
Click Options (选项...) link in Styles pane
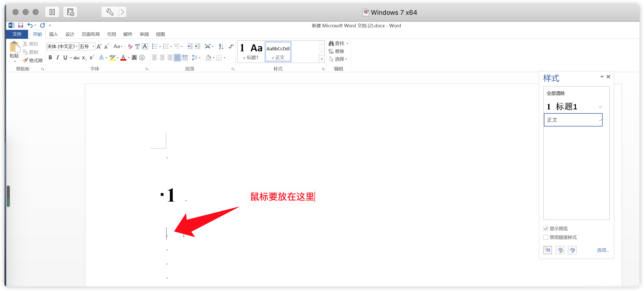point(603,250)
